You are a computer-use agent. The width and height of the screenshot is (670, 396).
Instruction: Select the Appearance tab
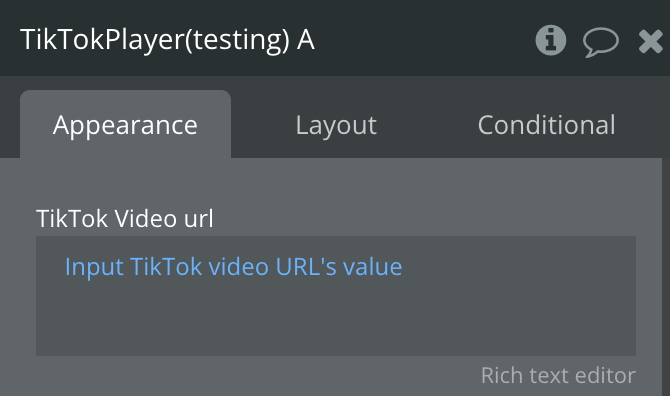(x=125, y=124)
